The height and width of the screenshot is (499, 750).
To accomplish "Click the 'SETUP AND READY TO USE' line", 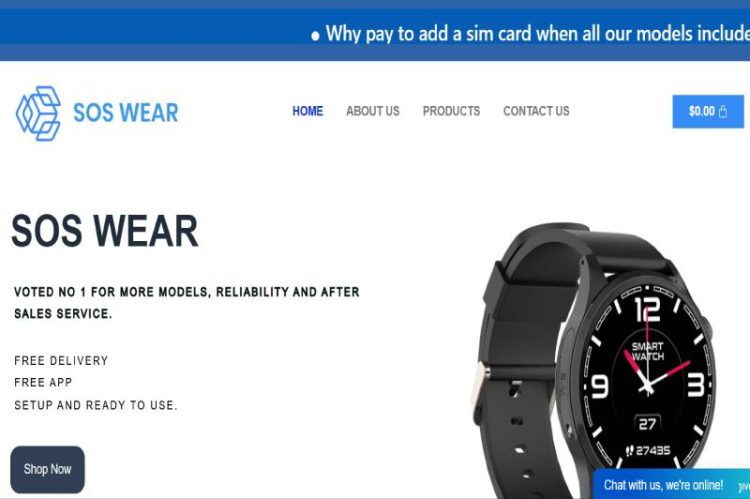I will coord(96,405).
